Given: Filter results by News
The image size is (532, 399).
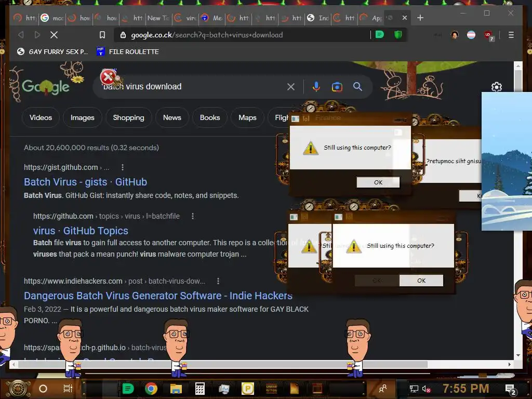Looking at the screenshot, I should (x=172, y=118).
